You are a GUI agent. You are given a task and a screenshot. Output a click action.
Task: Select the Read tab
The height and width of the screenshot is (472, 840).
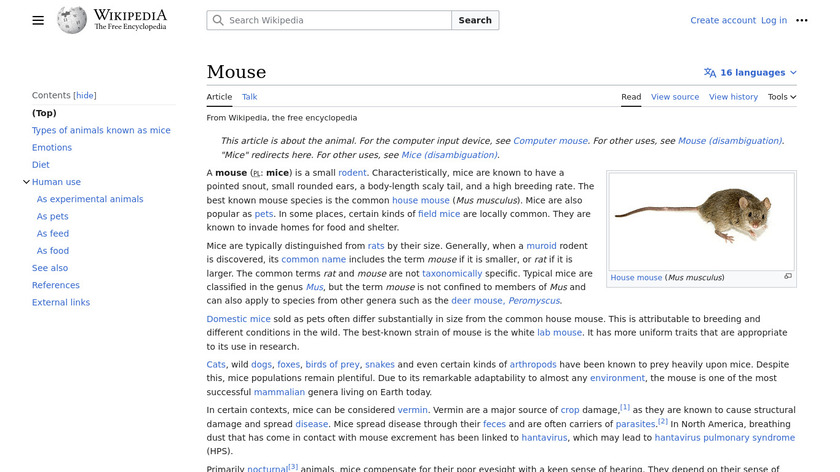[631, 97]
